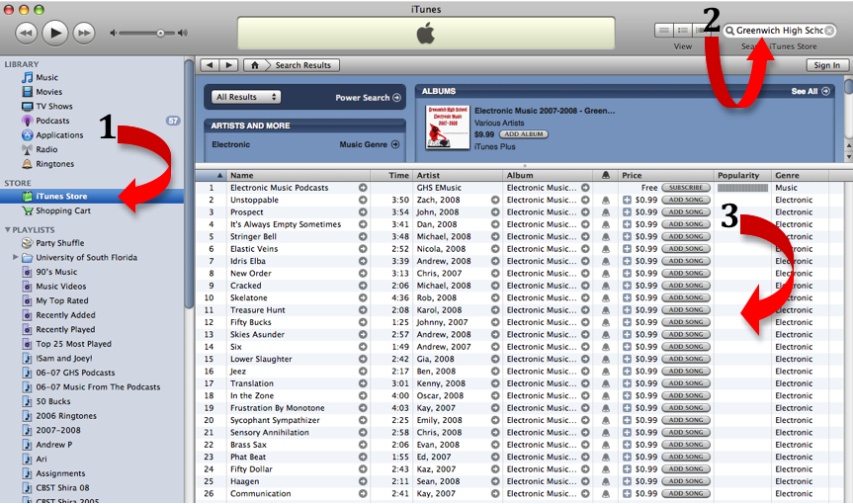Screen dimensions: 853x504
Task: Select the song Elastic Veins
Action: tap(253, 249)
